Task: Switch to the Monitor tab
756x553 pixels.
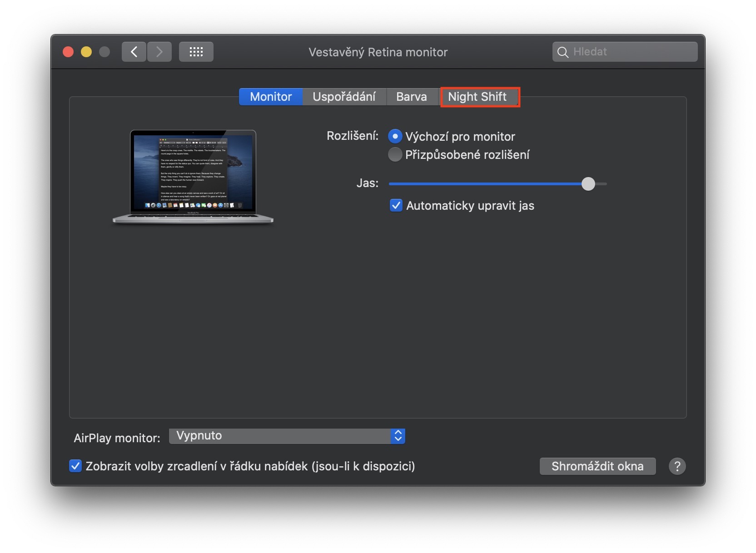Action: tap(271, 97)
